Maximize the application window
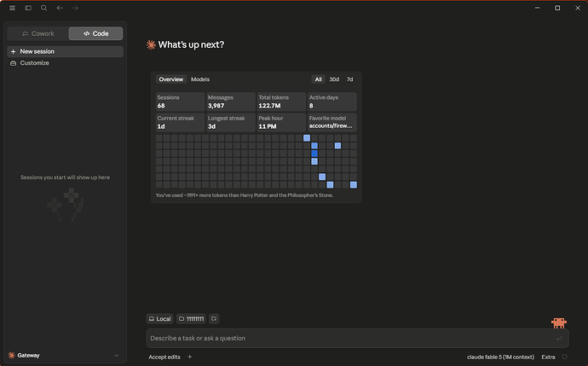Image resolution: width=588 pixels, height=366 pixels. coord(557,8)
